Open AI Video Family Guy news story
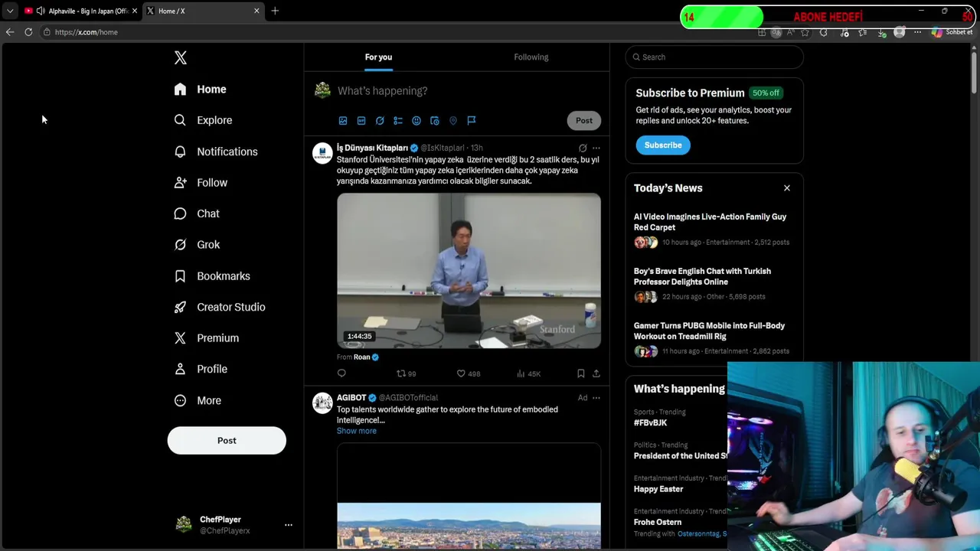980x551 pixels. point(710,222)
